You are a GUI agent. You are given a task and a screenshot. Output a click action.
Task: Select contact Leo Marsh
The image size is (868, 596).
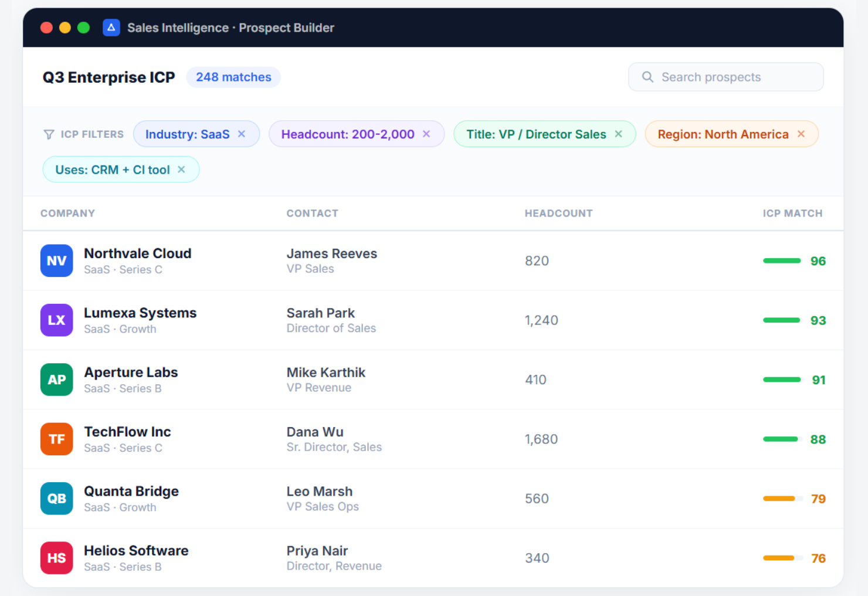click(320, 492)
